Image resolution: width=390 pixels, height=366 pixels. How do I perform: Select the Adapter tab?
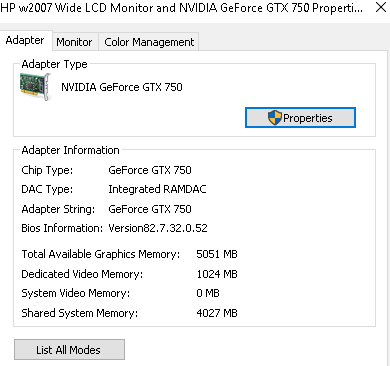(x=25, y=40)
